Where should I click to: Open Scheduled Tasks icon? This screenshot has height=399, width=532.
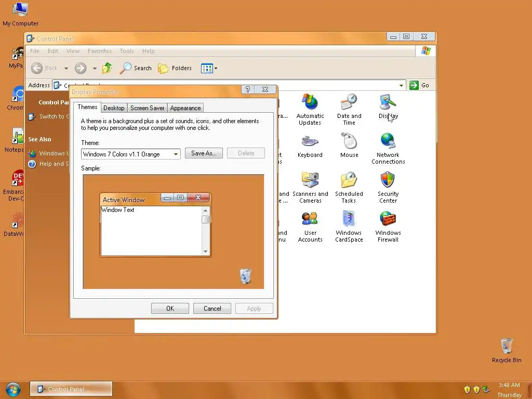[x=349, y=187]
